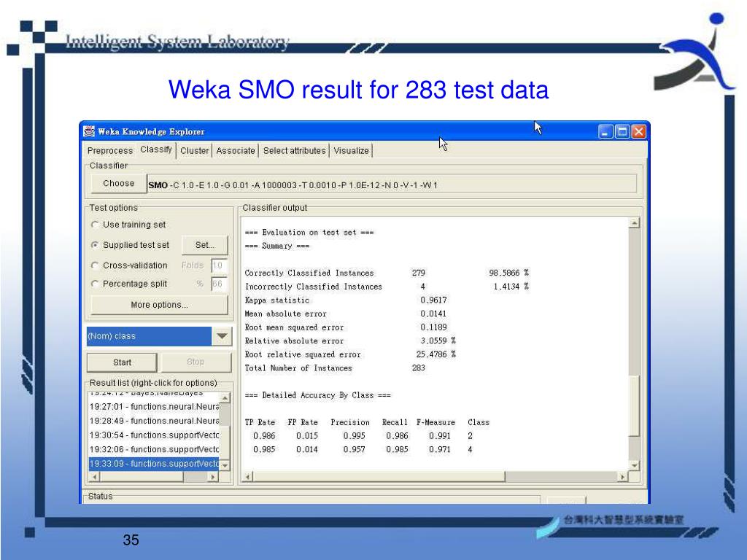Click classifier output scroll down arrow
Viewport: 747px width, 560px height.
point(634,465)
